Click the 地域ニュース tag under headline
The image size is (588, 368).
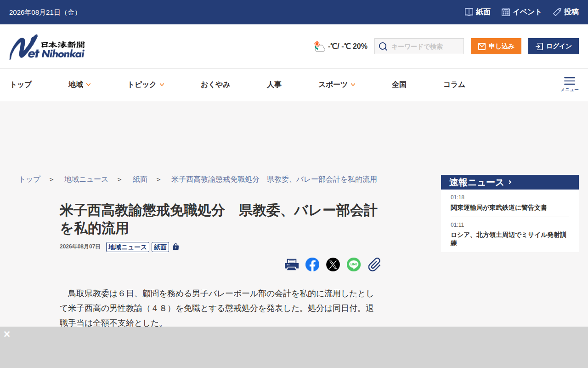[x=128, y=247]
